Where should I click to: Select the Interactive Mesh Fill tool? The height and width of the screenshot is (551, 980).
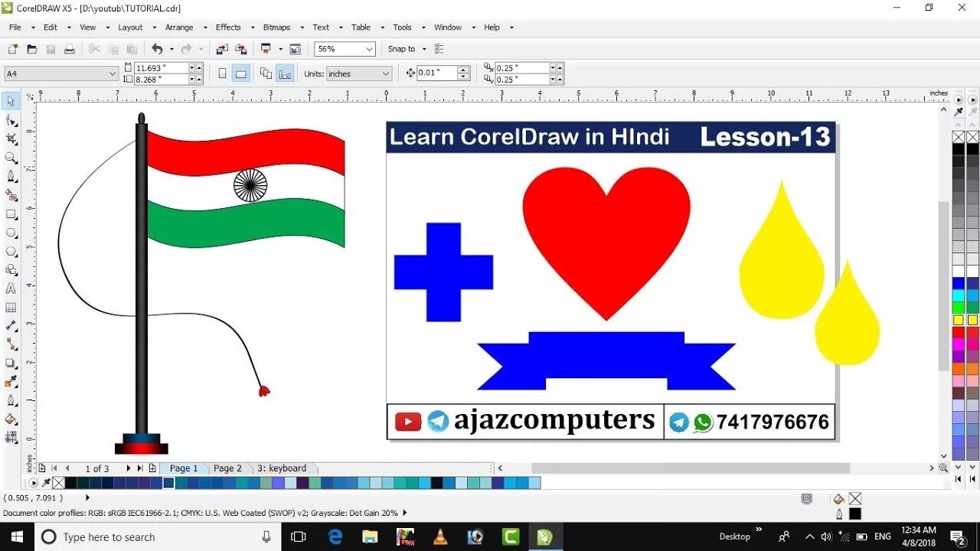[11, 438]
